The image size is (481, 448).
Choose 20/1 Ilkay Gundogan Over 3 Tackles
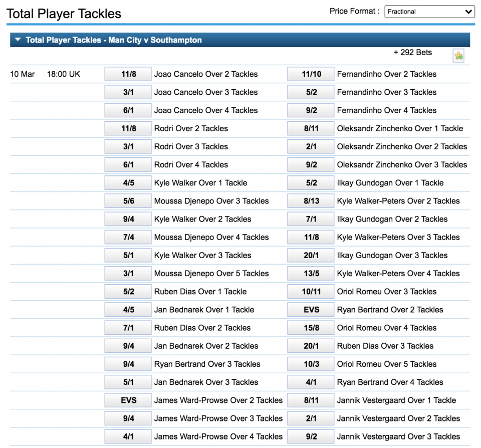point(311,255)
